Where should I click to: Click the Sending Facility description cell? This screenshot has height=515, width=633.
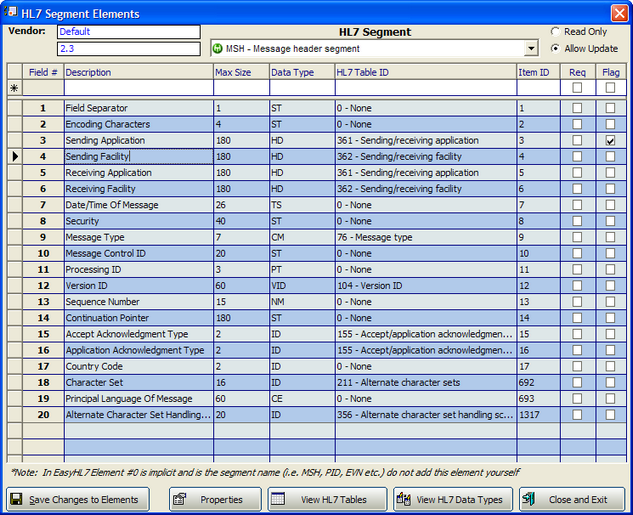tap(139, 156)
